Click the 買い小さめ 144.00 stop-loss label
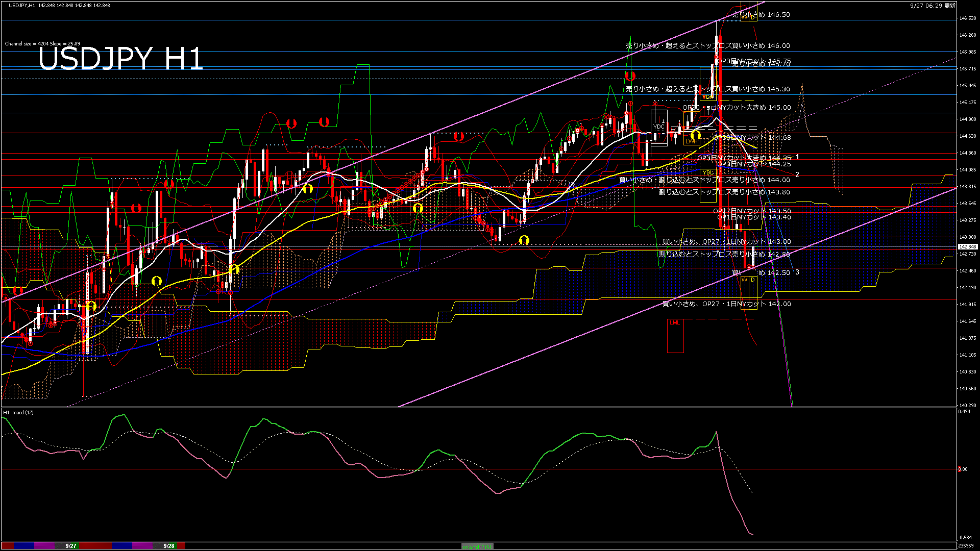Viewport: 980px width, 551px height. (704, 180)
